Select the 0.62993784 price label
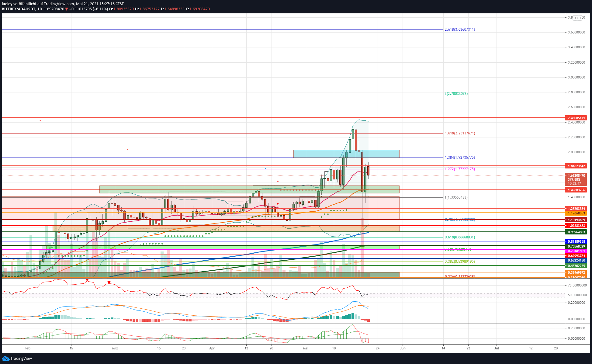This screenshot has height=364, width=592. point(576,256)
